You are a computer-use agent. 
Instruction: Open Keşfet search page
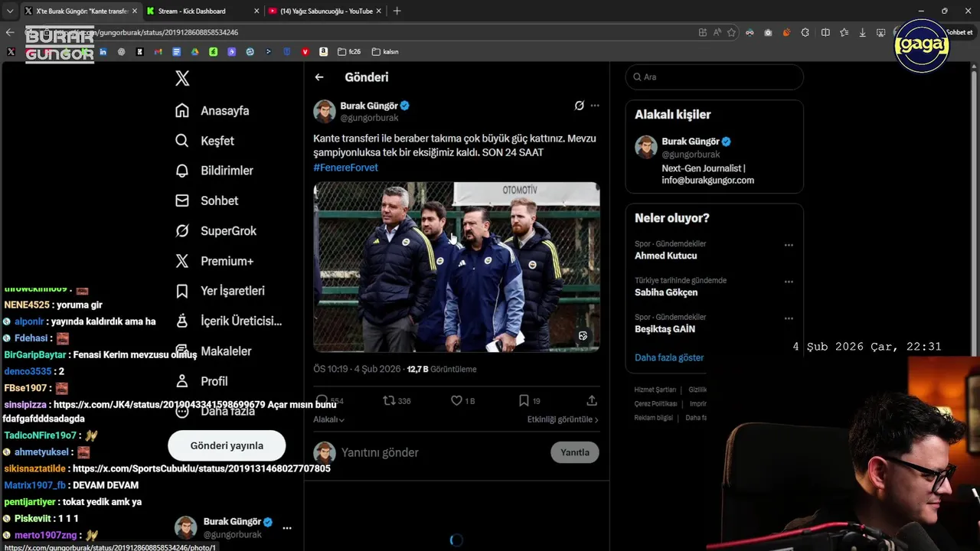pyautogui.click(x=204, y=141)
